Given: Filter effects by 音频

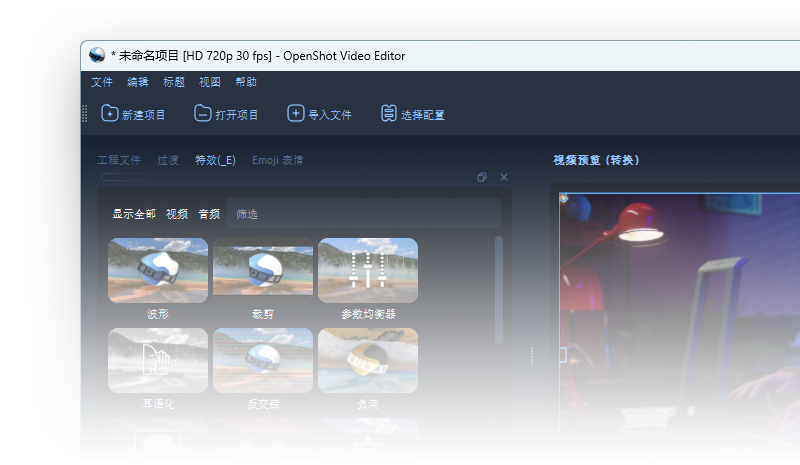Looking at the screenshot, I should coord(209,214).
